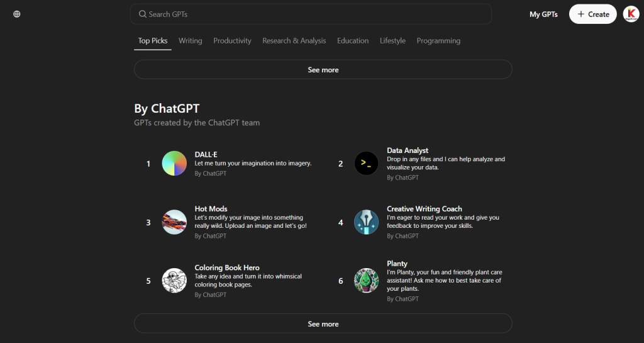
Task: Click the Coloring Book Hero sketch icon
Action: coord(174,281)
